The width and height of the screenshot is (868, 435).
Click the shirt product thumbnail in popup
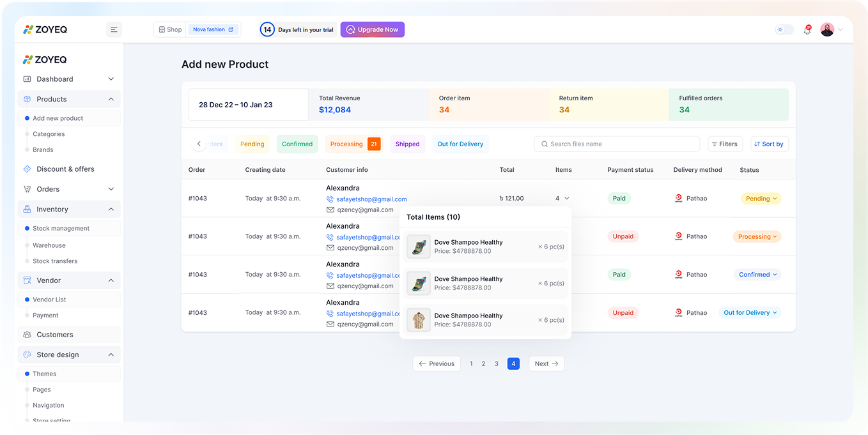(419, 320)
